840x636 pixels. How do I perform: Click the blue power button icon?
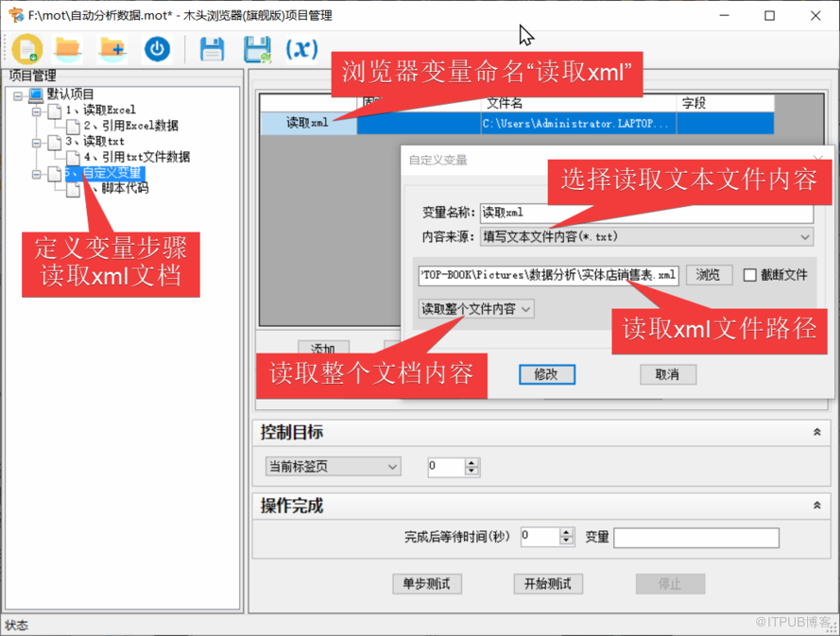(x=157, y=49)
